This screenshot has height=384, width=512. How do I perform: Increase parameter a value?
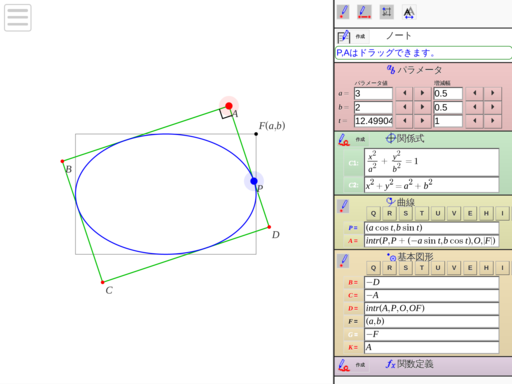tap(422, 93)
